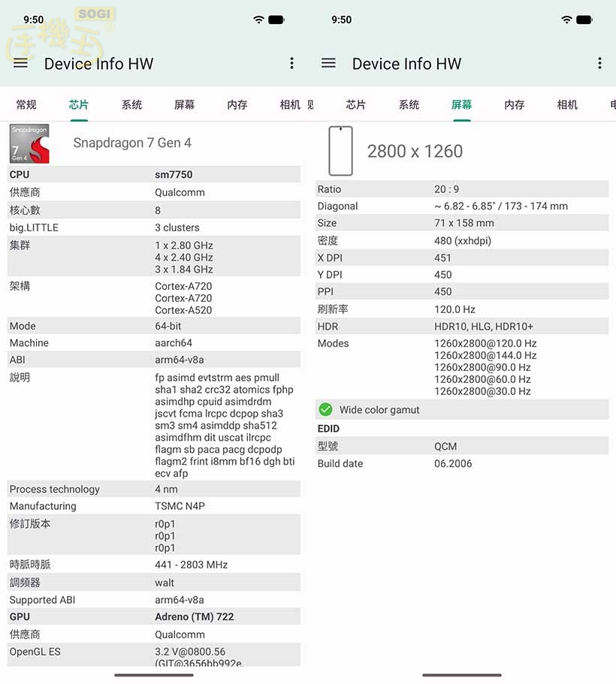Screen dimensions: 616x684
Task: Tap the green Wide color gamut checkmark
Action: tap(325, 409)
